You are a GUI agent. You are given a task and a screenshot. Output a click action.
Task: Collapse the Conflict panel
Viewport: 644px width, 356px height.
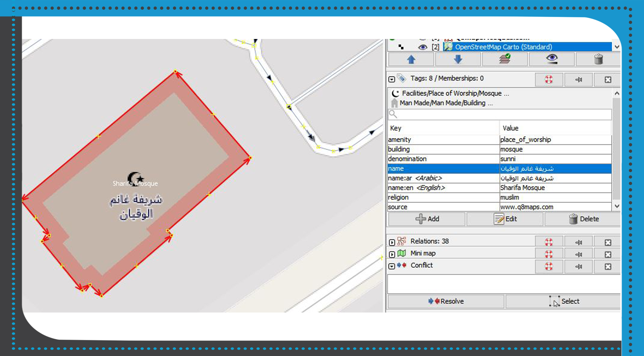(x=392, y=266)
